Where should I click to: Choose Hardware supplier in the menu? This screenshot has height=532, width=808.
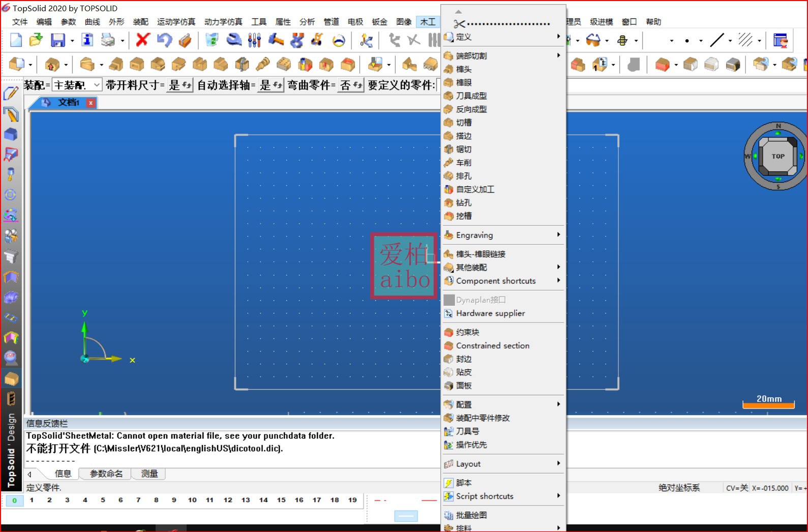click(x=503, y=314)
